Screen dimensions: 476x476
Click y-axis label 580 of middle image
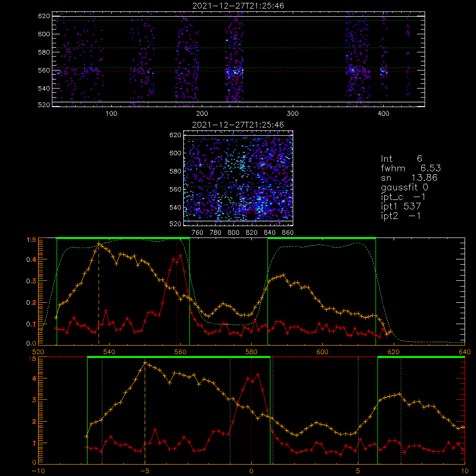(x=176, y=171)
